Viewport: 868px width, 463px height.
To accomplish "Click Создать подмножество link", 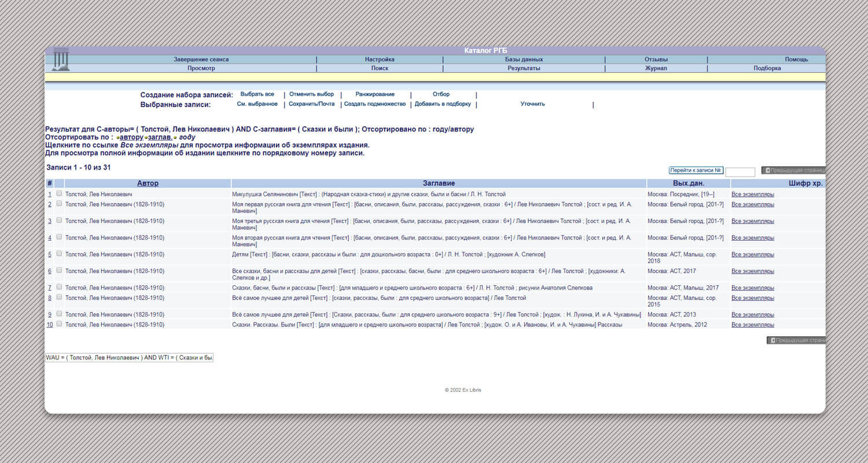I will [375, 104].
